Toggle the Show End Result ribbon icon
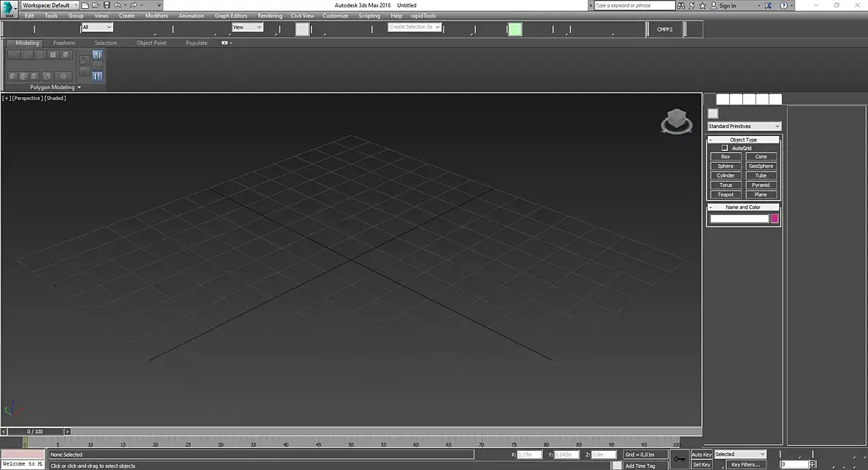 [97, 76]
